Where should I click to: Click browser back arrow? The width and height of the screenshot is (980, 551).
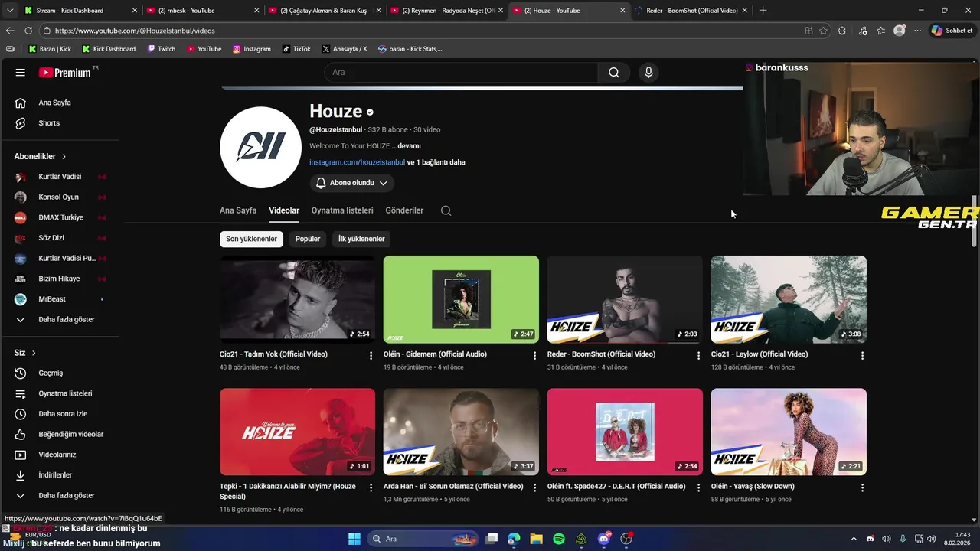click(10, 31)
